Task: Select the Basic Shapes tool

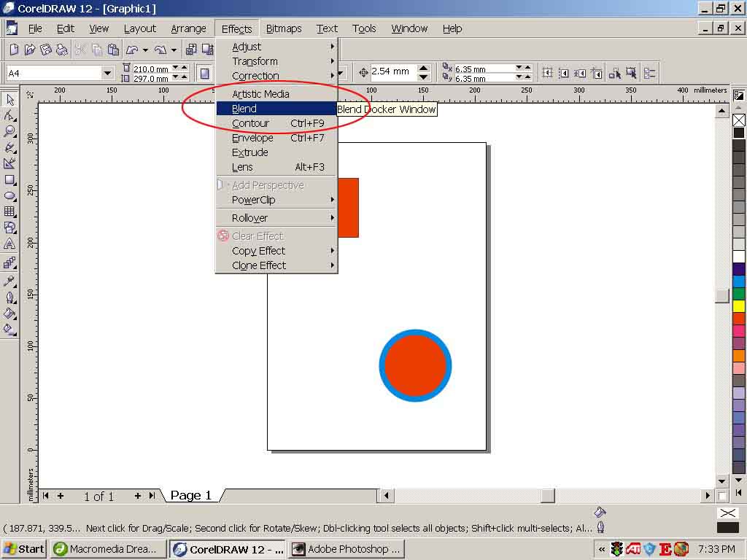Action: point(9,227)
